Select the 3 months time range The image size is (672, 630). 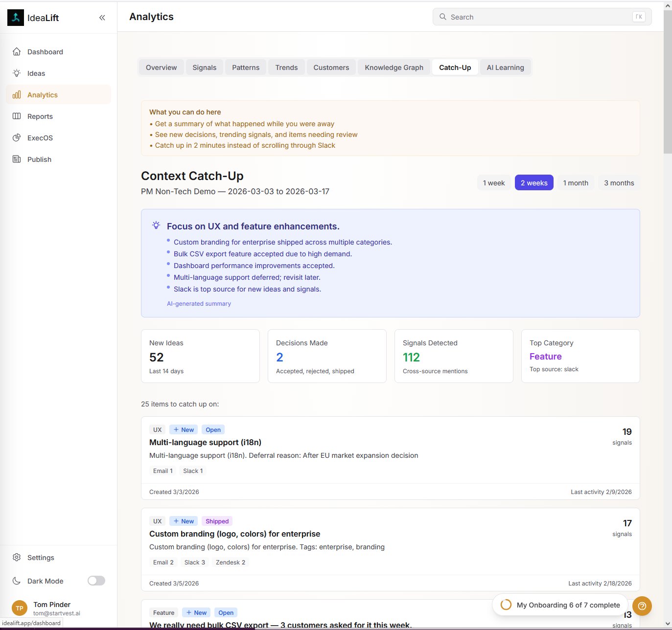tap(619, 183)
